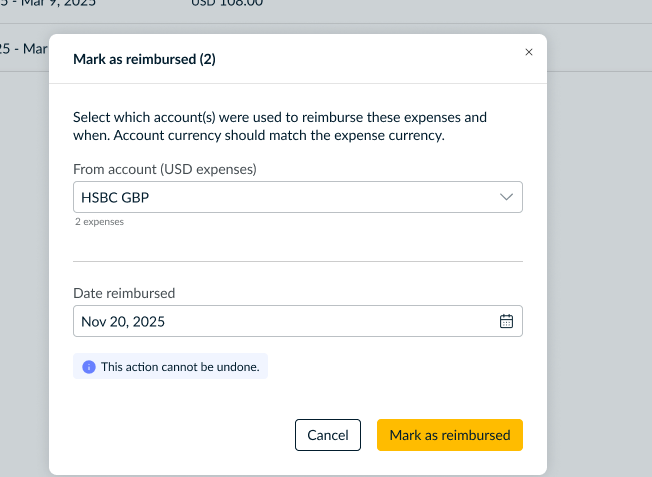This screenshot has height=477, width=652.
Task: Click the Date reimbursed label
Action: click(124, 293)
